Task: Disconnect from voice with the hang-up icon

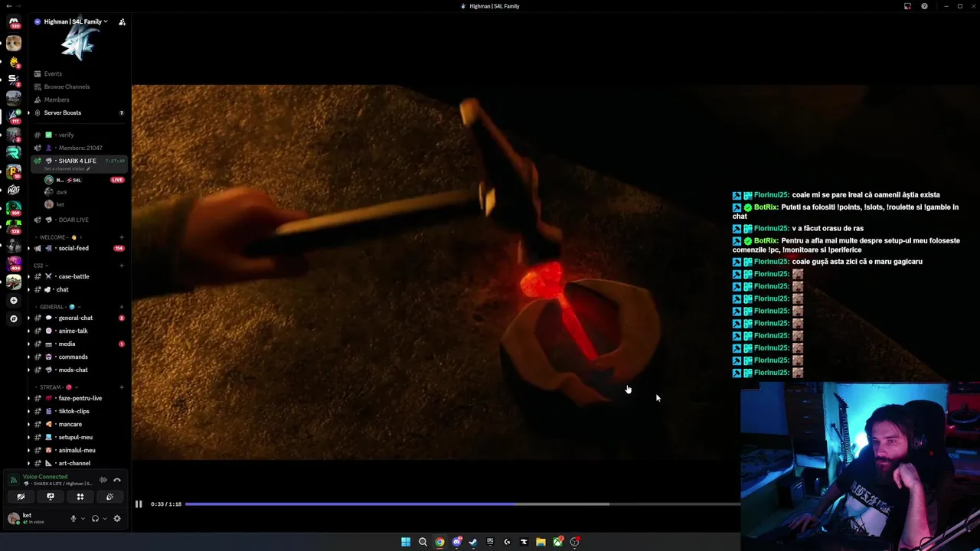Action: pyautogui.click(x=117, y=480)
